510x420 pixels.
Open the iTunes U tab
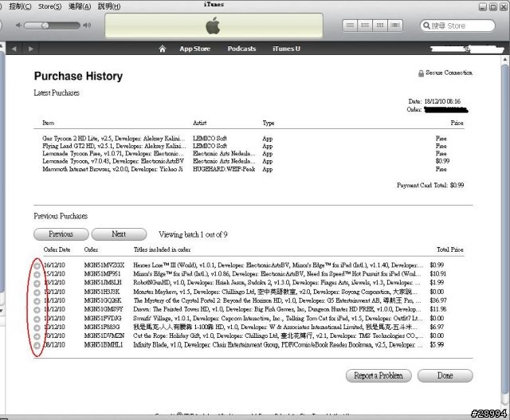[x=286, y=49]
